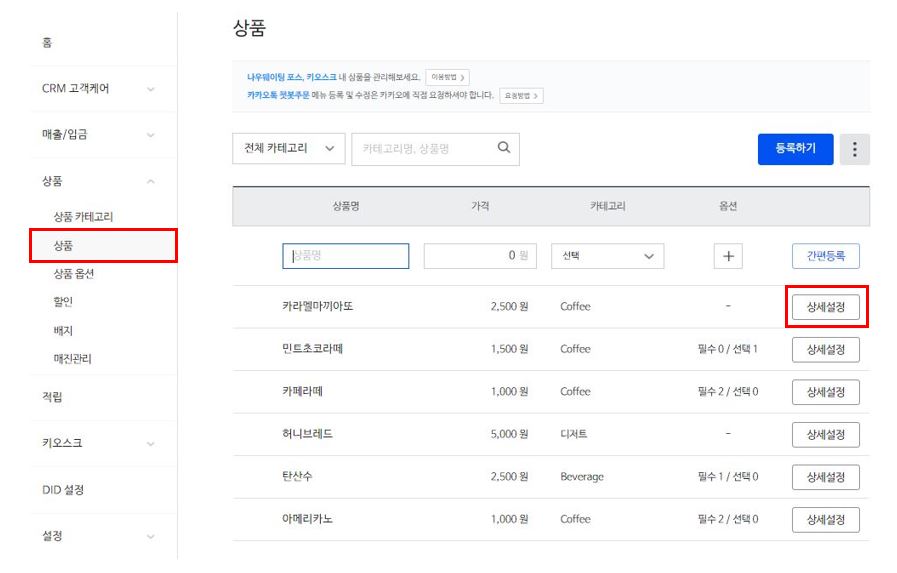Click the plus button to add option
This screenshot has width=897, height=573.
point(728,256)
